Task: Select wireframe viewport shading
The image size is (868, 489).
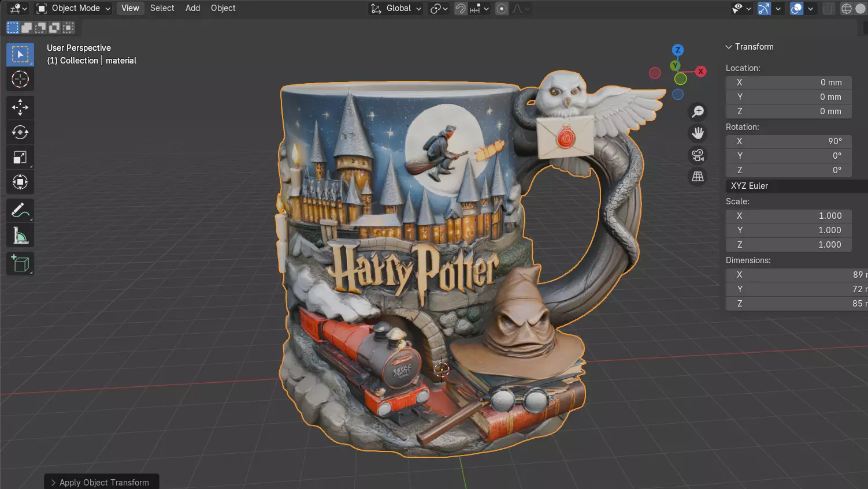Action: click(847, 9)
